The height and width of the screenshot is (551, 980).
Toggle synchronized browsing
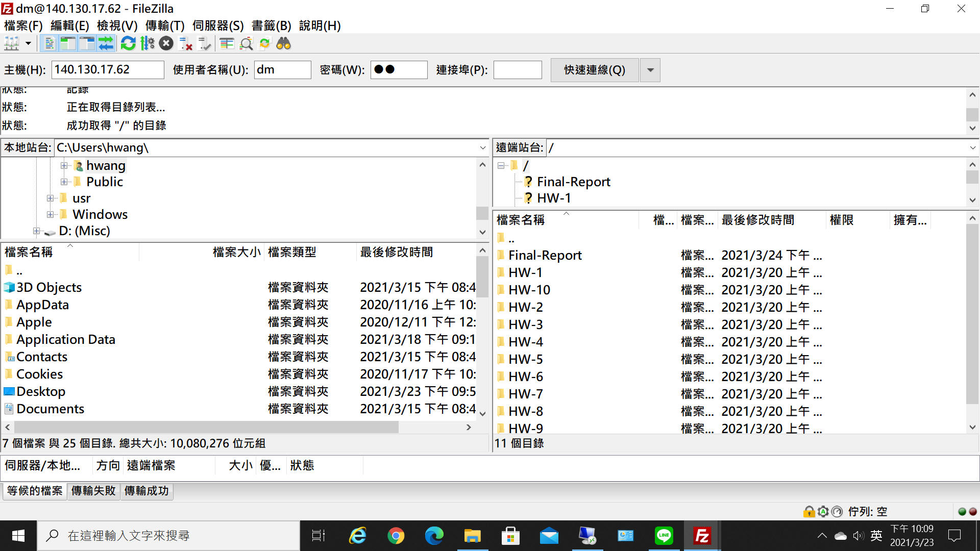pyautogui.click(x=264, y=44)
